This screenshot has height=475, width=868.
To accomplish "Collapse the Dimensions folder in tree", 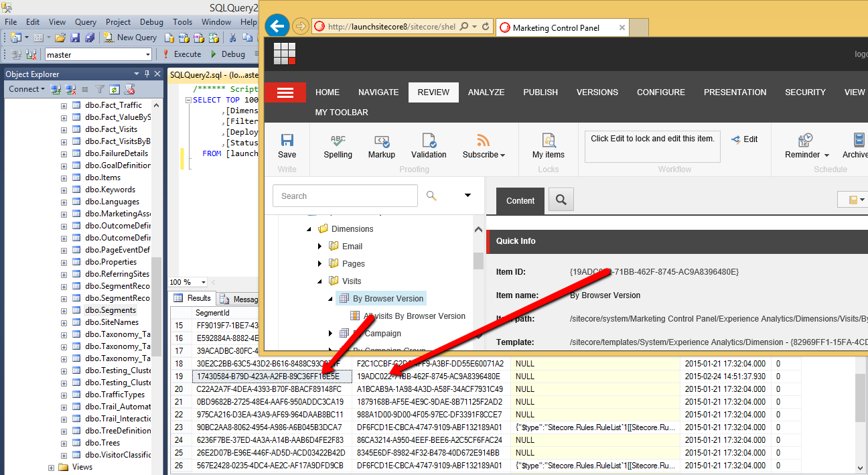I will [x=309, y=229].
